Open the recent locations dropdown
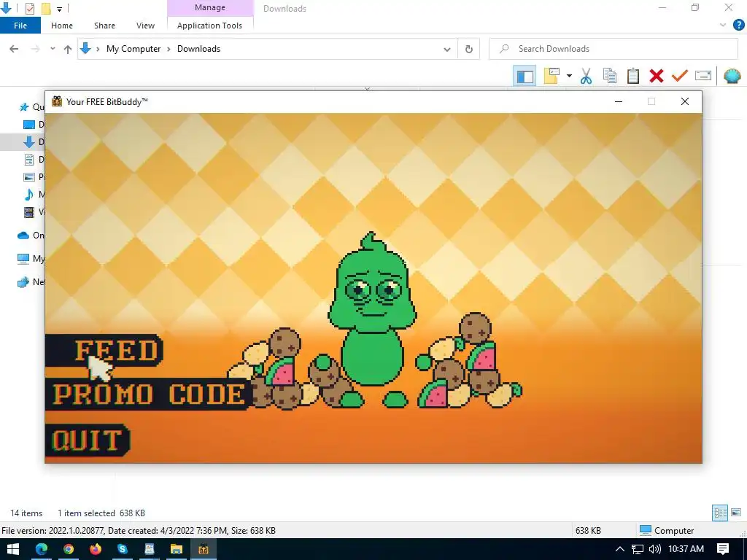 pyautogui.click(x=53, y=49)
